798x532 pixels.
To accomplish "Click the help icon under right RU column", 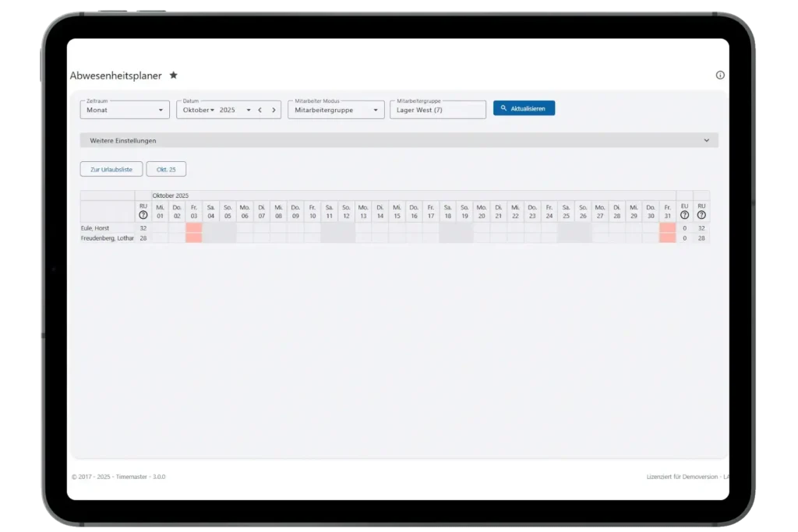I will [701, 215].
